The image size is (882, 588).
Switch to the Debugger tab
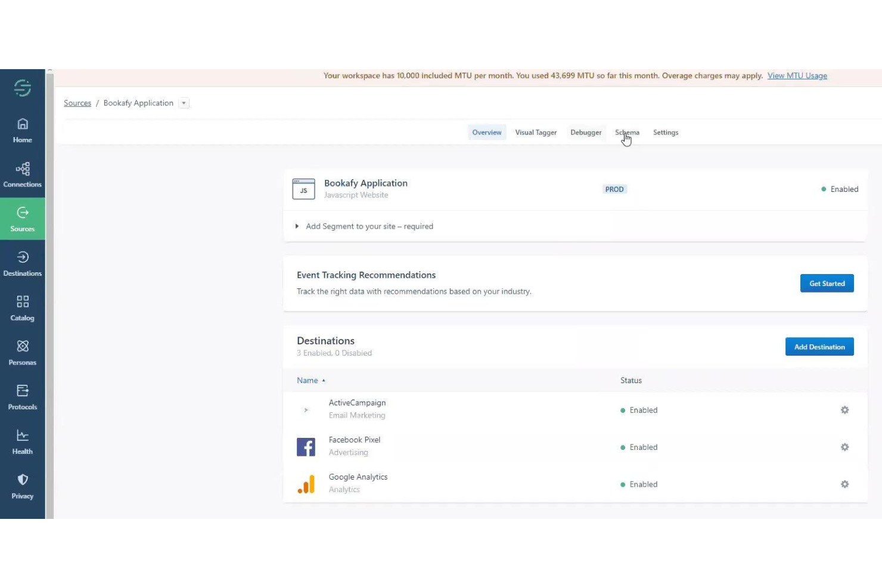(586, 132)
